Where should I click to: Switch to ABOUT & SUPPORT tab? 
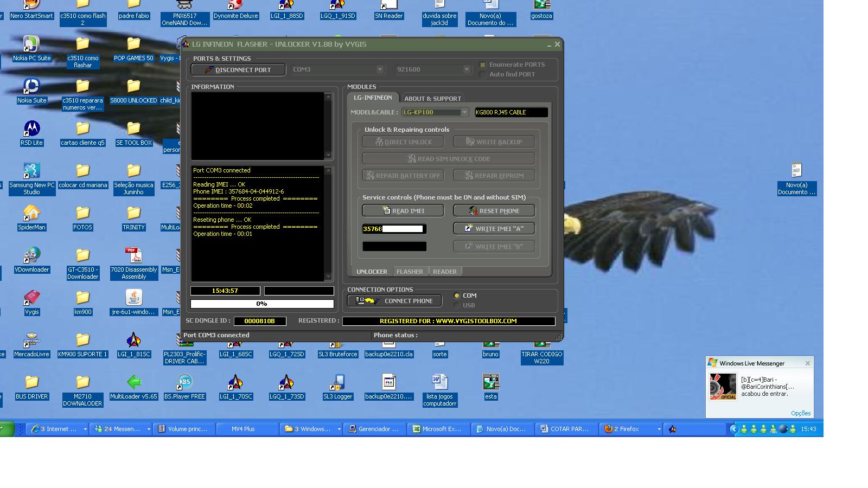click(432, 98)
